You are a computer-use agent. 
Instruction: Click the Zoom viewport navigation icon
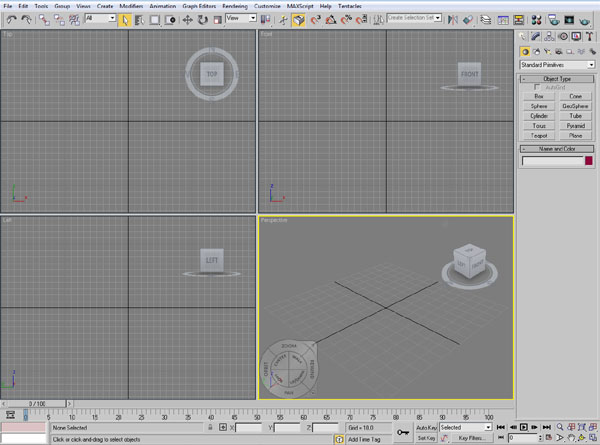[x=560, y=427]
